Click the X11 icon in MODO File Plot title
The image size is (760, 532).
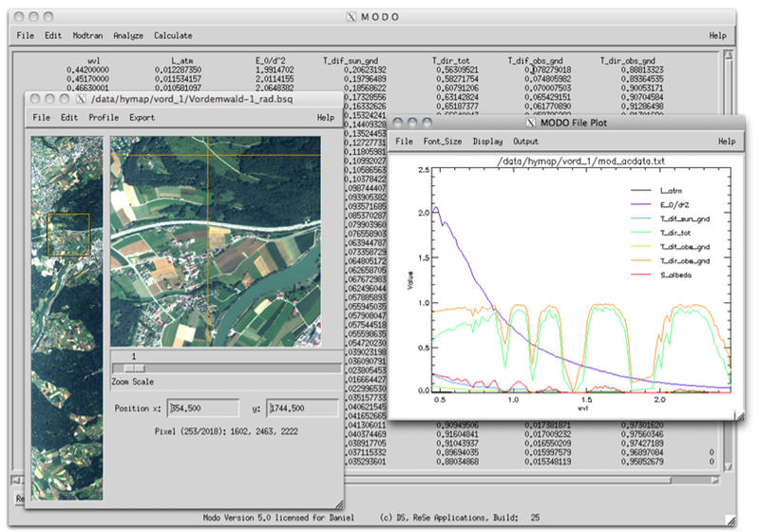[530, 123]
